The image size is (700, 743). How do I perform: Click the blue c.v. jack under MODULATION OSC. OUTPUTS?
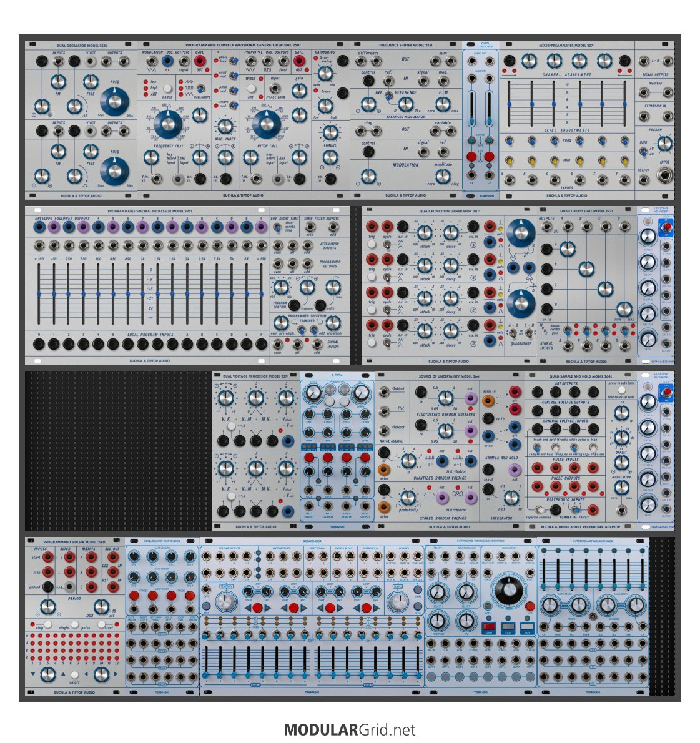[167, 61]
